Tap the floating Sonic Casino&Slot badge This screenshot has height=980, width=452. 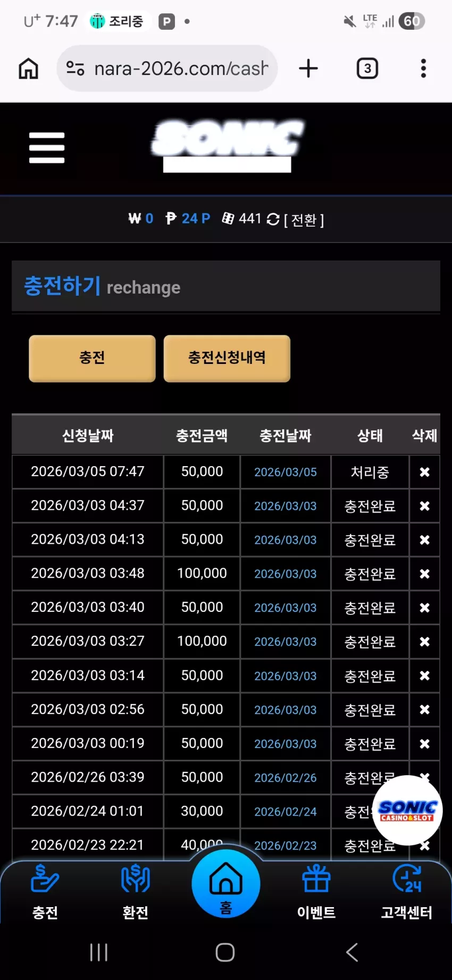[408, 810]
